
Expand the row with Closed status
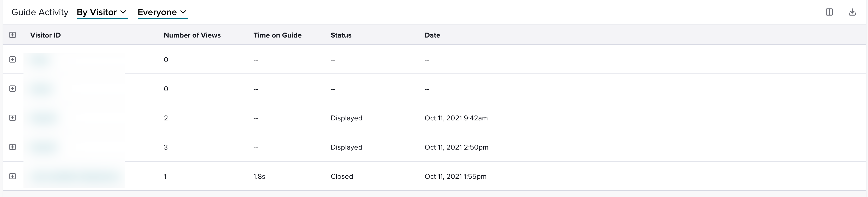[x=13, y=176]
